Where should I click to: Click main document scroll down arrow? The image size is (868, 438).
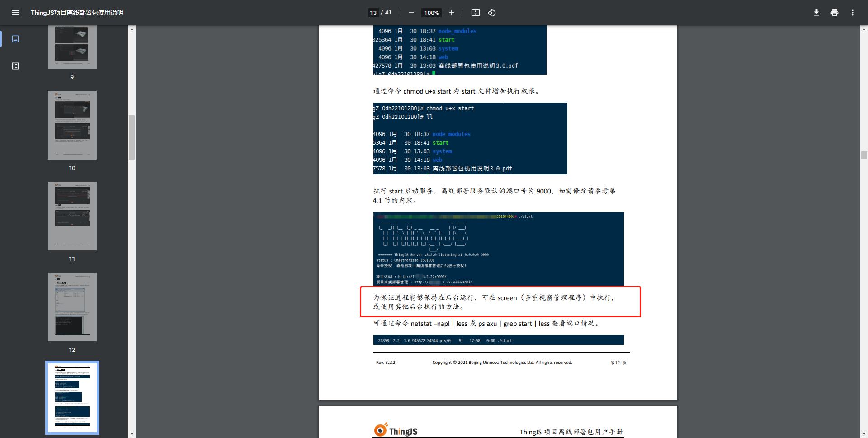pos(864,434)
